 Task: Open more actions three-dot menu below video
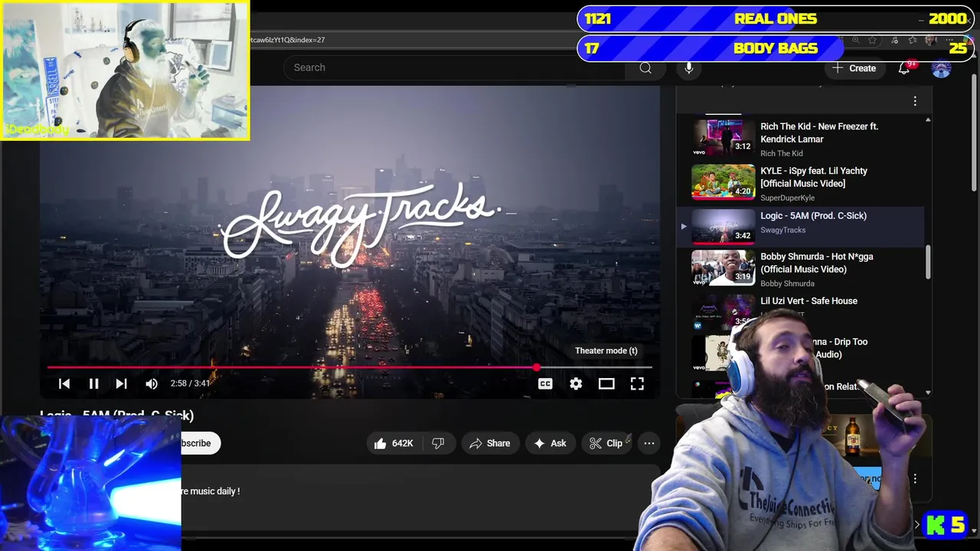(648, 443)
